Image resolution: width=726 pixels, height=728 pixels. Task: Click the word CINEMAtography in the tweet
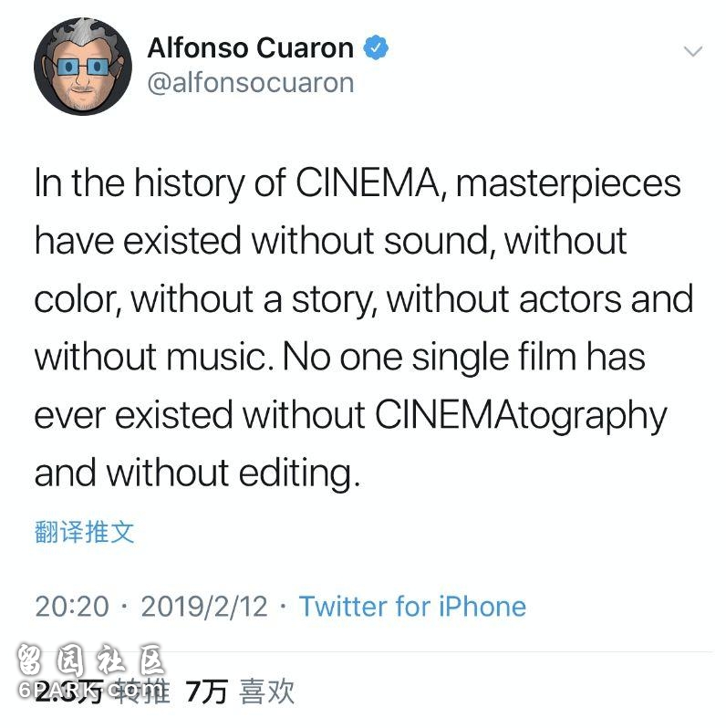[521, 416]
